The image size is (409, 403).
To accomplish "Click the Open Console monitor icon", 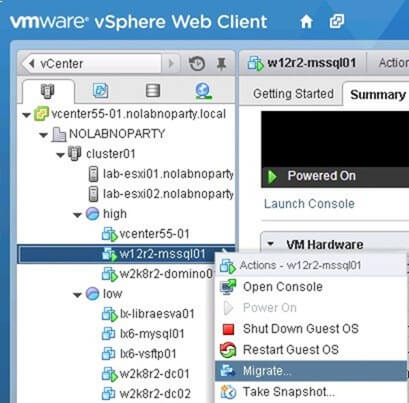I will point(228,287).
